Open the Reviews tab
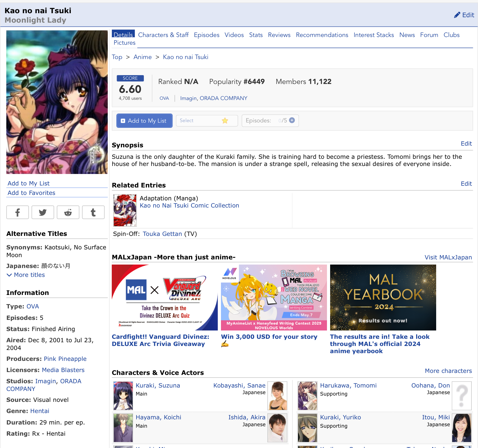Screen dimensions: 478x448 pos(279,35)
